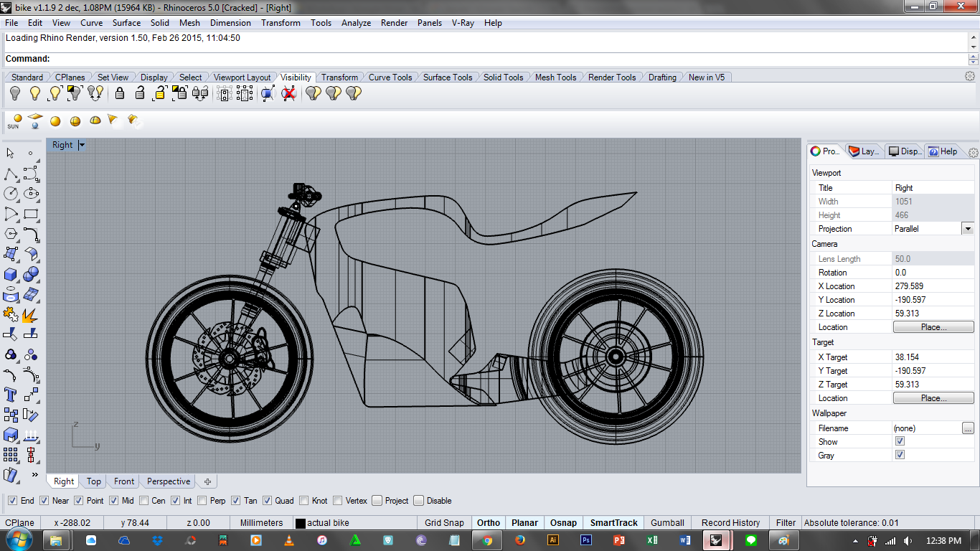Toggle the wallpaper Show checkbox
Image resolution: width=980 pixels, height=551 pixels.
tap(900, 442)
